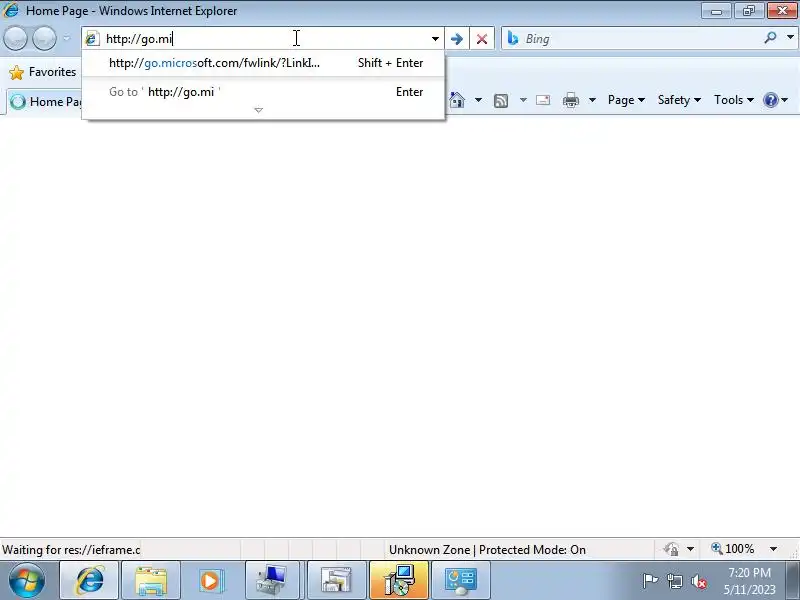800x600 pixels.
Task: Open status bar privacy dropdown arrow
Action: tap(690, 549)
